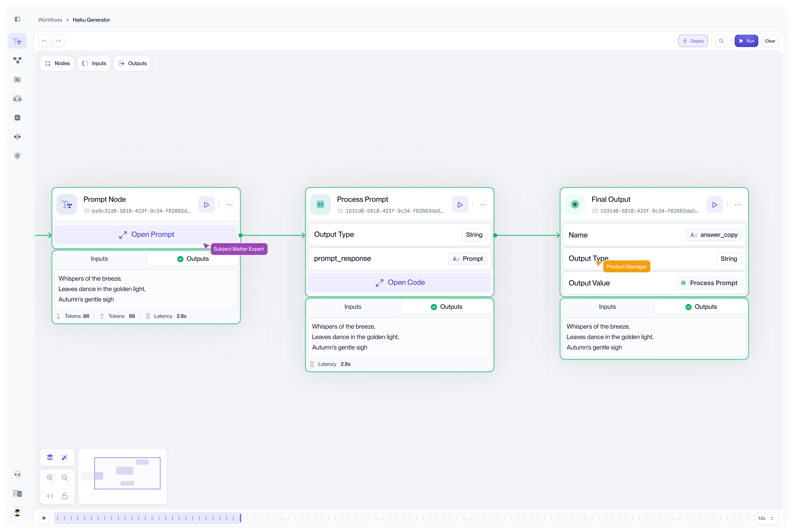Toggle fit-to-view collapse icon
The width and height of the screenshot is (793, 532).
click(x=50, y=496)
